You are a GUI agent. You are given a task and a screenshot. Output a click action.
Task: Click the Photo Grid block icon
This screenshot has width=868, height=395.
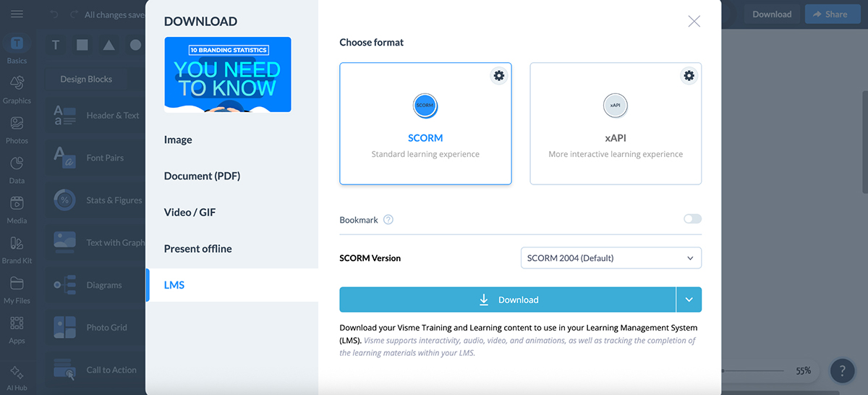65,327
